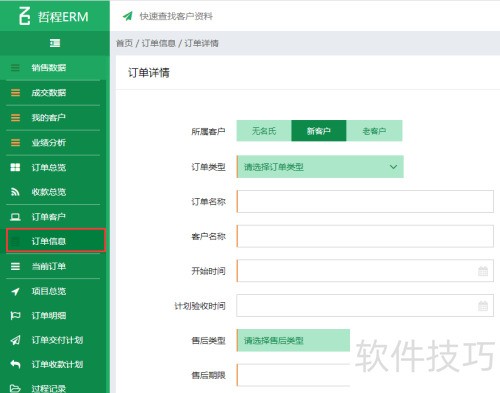Click the 我的客户 list icon
This screenshot has width=500, height=393.
point(15,118)
